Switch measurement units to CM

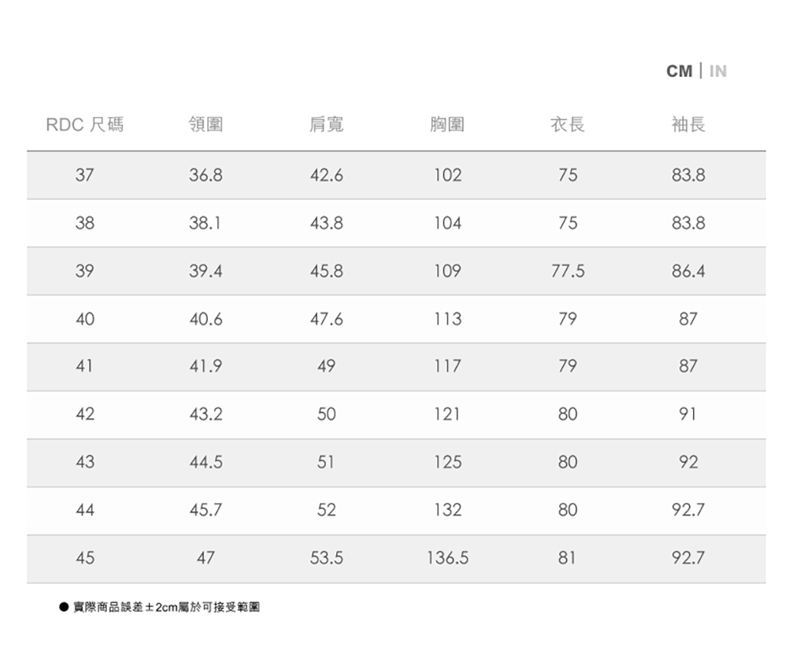click(x=679, y=71)
